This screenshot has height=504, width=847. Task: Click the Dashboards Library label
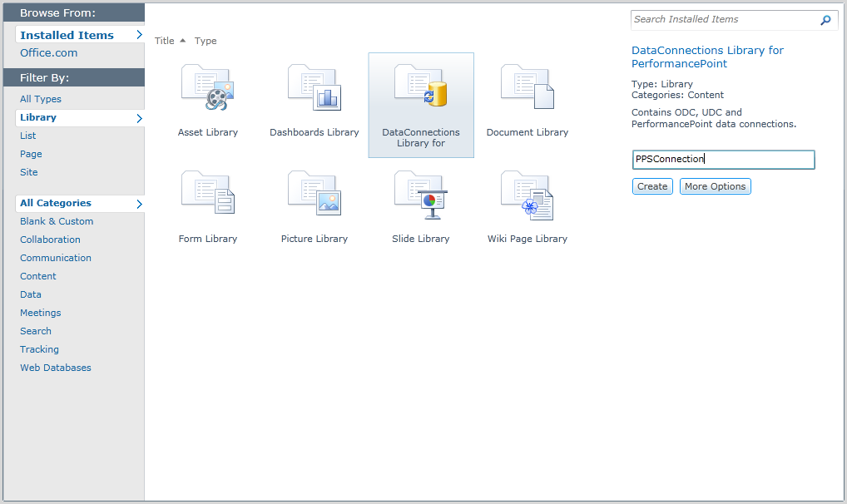(315, 132)
